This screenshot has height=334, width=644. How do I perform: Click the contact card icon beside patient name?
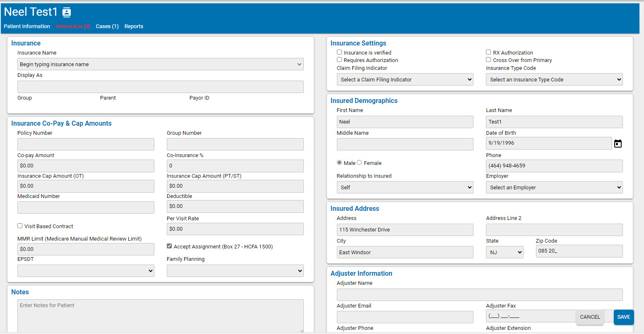coord(67,12)
